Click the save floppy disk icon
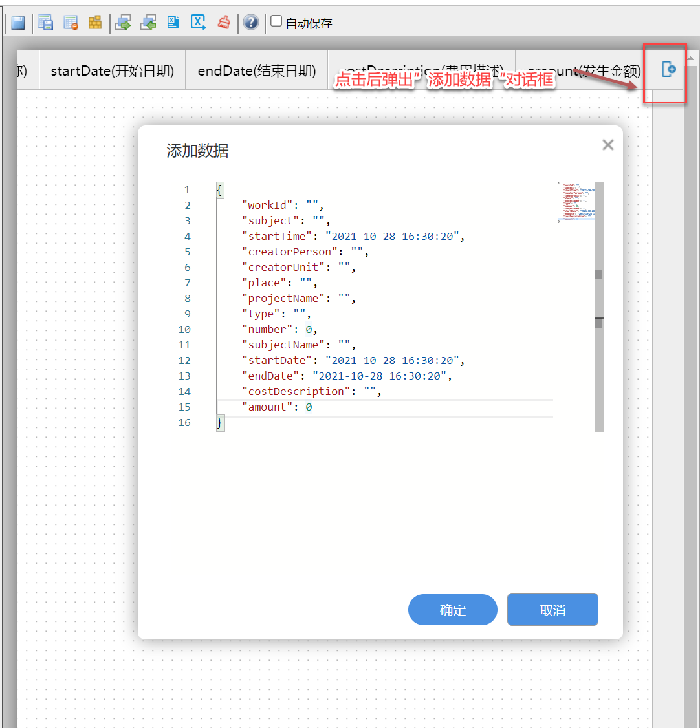This screenshot has height=728, width=700. [x=18, y=23]
